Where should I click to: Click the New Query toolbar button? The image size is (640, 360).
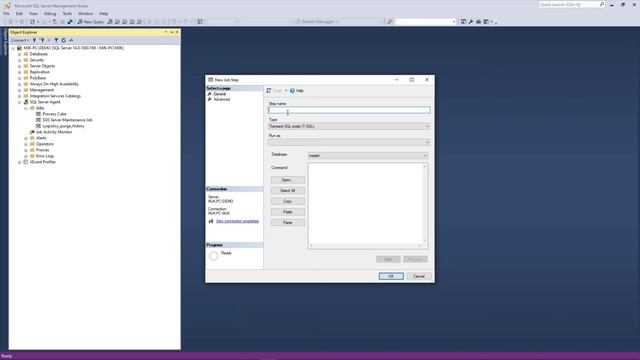click(x=91, y=22)
